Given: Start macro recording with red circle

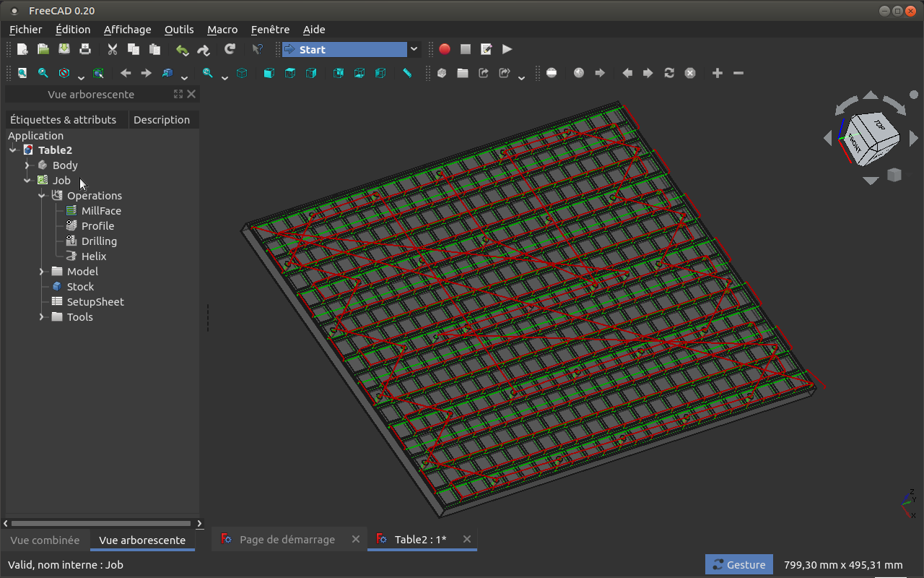Looking at the screenshot, I should 445,49.
